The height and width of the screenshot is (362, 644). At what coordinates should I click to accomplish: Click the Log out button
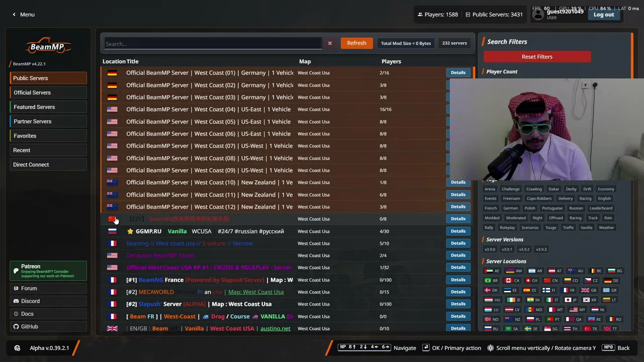click(x=604, y=15)
